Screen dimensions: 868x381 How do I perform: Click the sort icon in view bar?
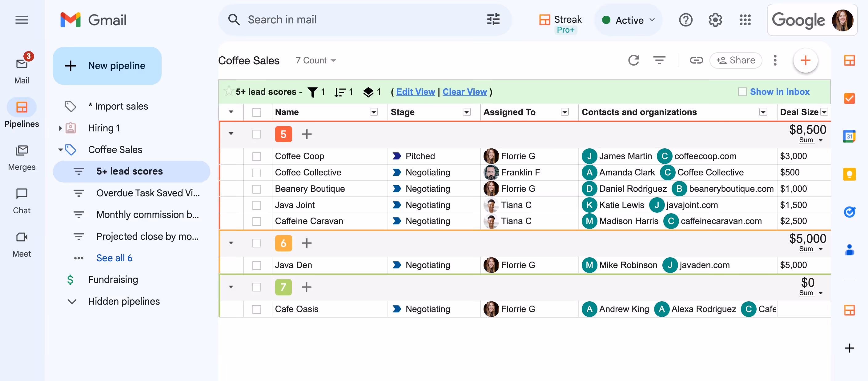coord(340,92)
